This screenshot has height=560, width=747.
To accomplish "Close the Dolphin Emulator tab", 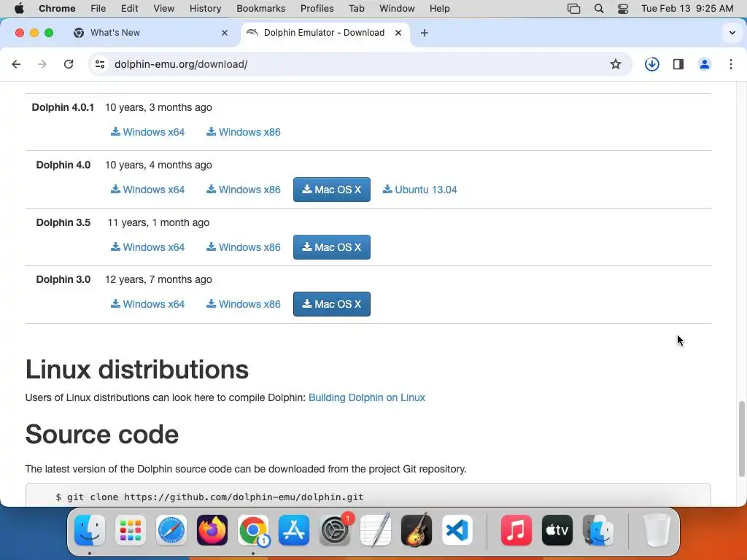I will click(398, 33).
